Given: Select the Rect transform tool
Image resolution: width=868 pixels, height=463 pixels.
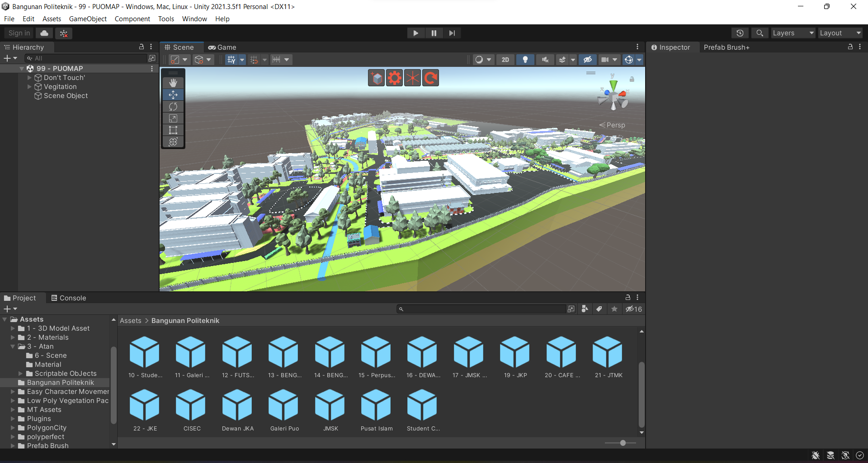Looking at the screenshot, I should (x=173, y=130).
